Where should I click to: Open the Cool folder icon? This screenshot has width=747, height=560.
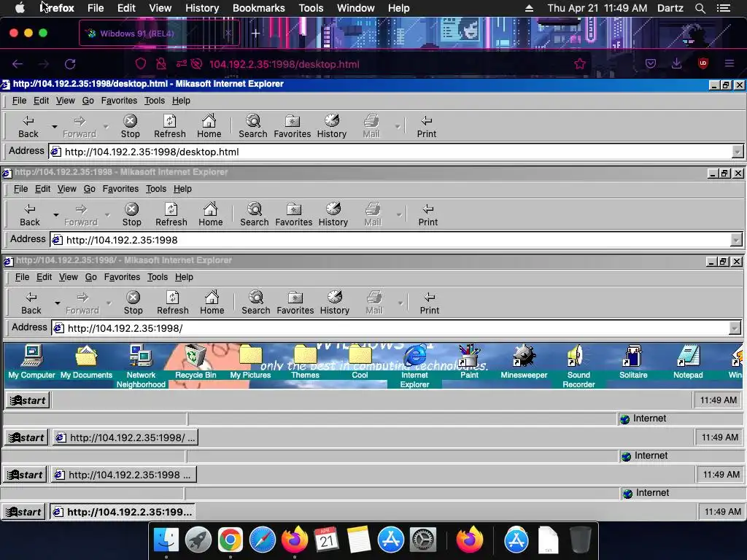[360, 362]
